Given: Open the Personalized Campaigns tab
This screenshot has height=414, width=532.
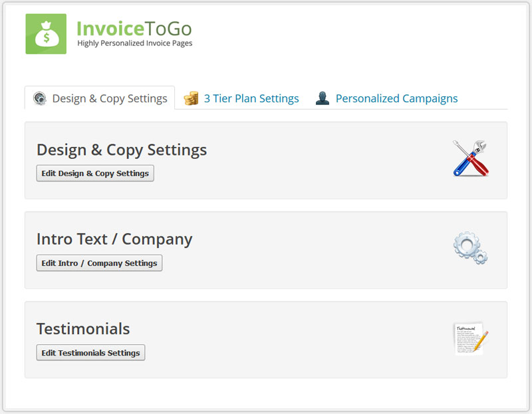Looking at the screenshot, I should tap(396, 98).
